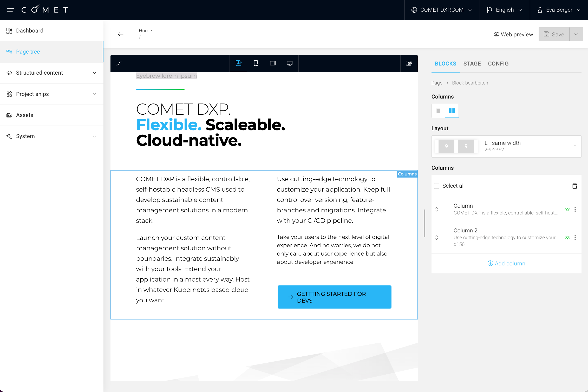
Task: Switch to mobile phone preview
Action: point(256,63)
